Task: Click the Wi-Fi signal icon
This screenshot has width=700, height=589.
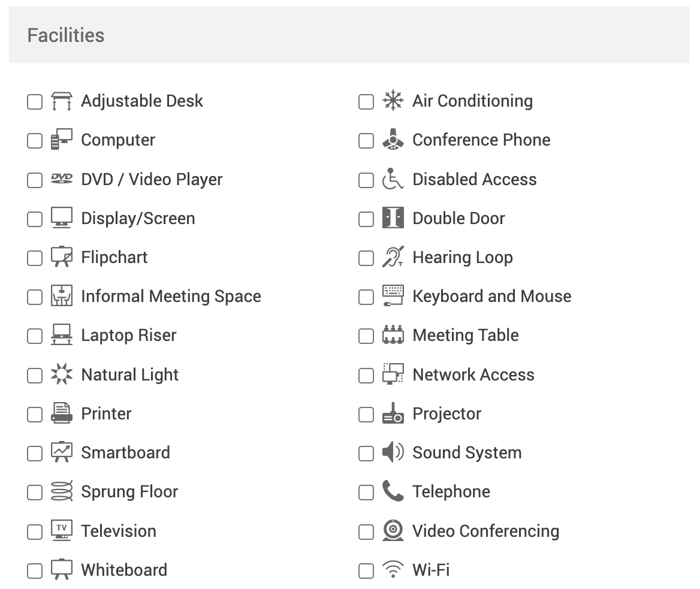Action: pyautogui.click(x=393, y=570)
